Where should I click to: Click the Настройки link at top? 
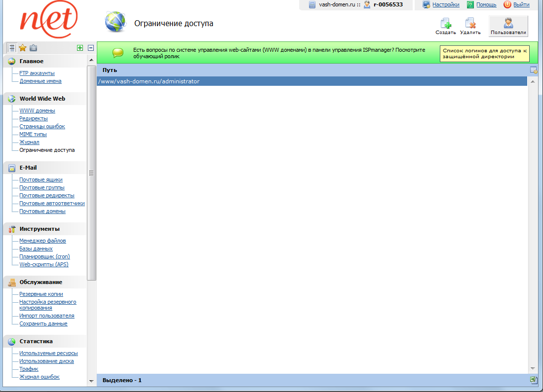pos(445,4)
